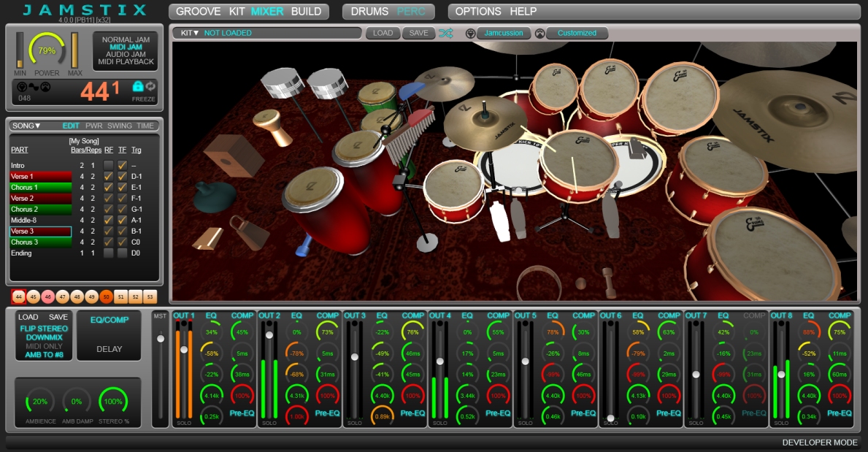Click the sine wave icon above 048
Image resolution: width=868 pixels, height=452 pixels.
34,87
